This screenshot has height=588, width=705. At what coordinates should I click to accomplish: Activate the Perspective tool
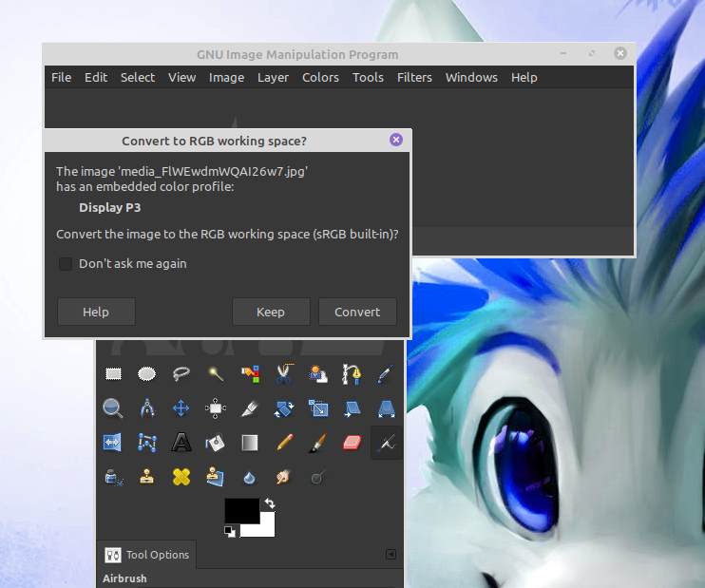386,408
